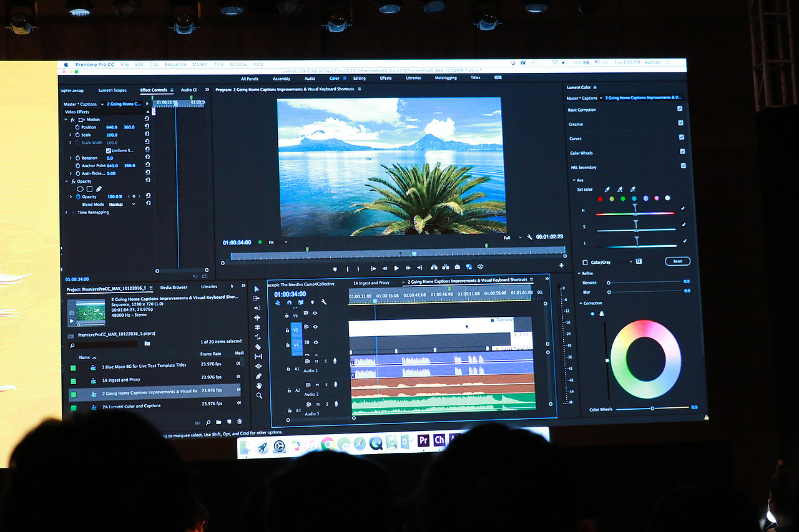The height and width of the screenshot is (532, 799).
Task: Enable the Snap magnet in the timeline
Action: (x=288, y=302)
